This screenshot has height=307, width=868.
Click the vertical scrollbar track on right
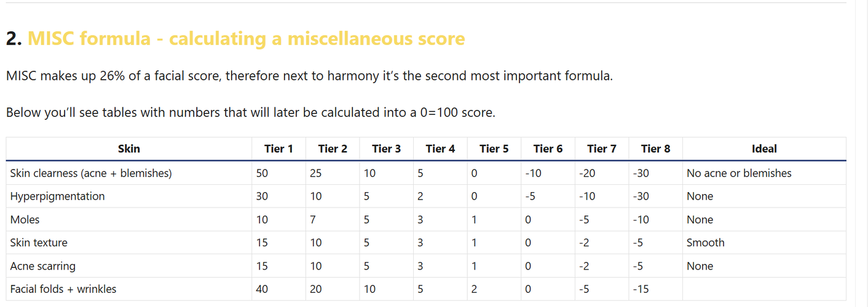(862, 153)
